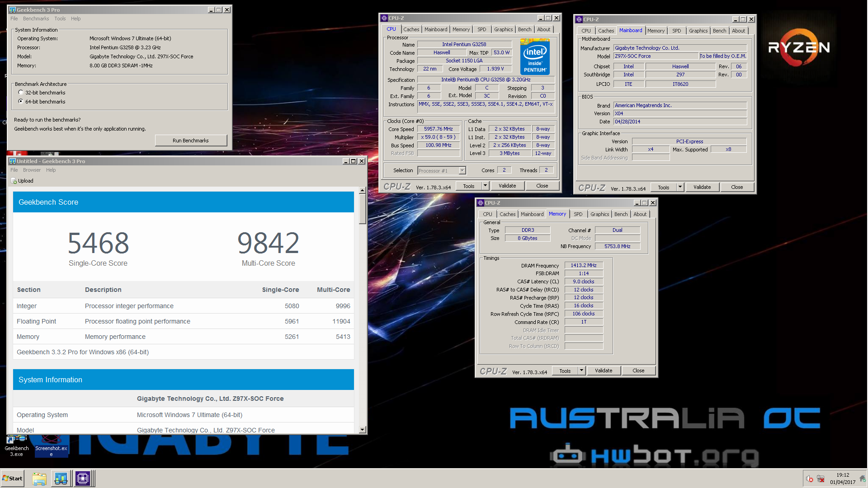Open Tools menu in Geekbench 3 Pro
868x488 pixels.
coord(60,19)
